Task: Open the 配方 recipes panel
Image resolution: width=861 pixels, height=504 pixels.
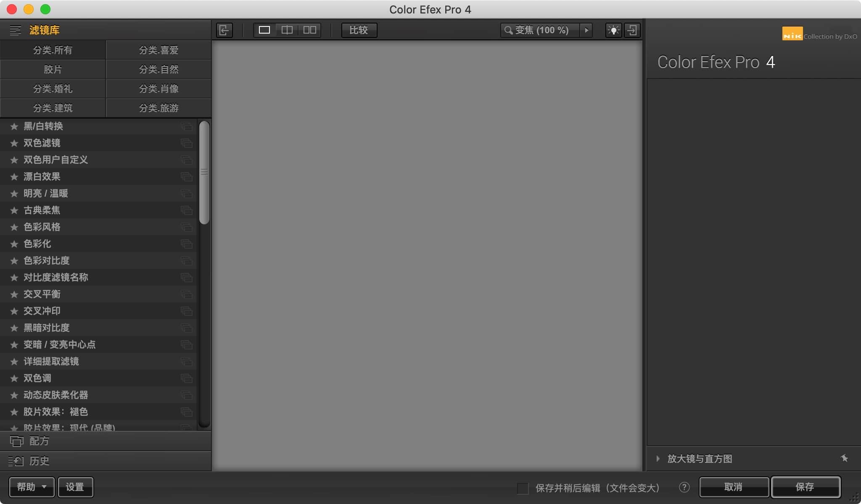Action: pyautogui.click(x=106, y=441)
